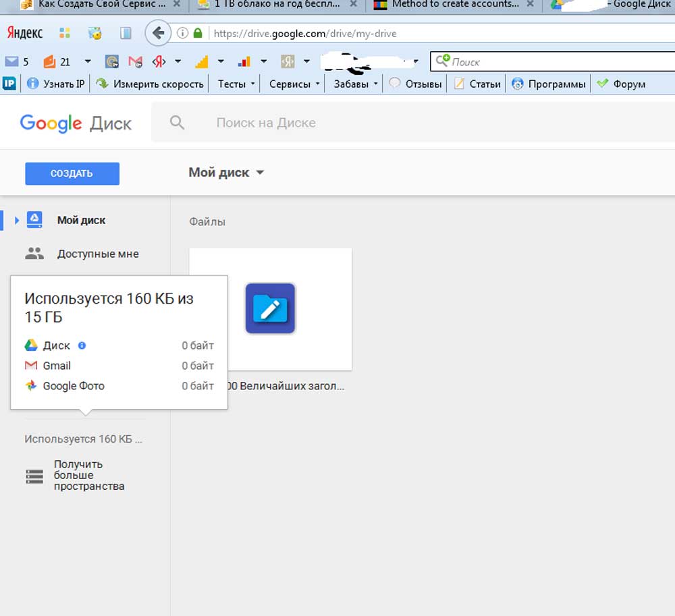Open the Сервисы dropdown menu
The image size is (675, 616).
(294, 84)
